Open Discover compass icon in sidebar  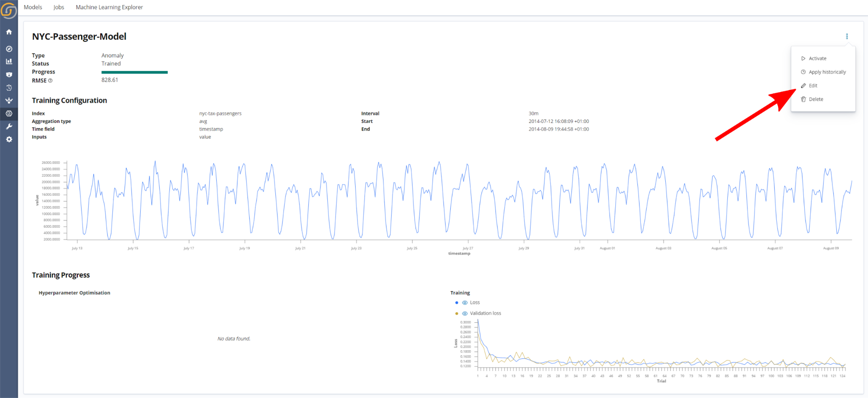point(9,49)
